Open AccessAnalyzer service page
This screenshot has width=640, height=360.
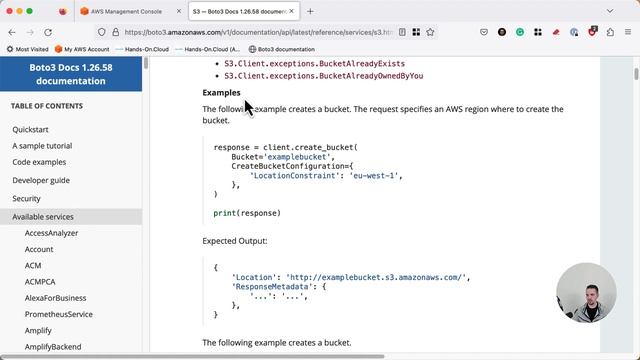tap(51, 233)
